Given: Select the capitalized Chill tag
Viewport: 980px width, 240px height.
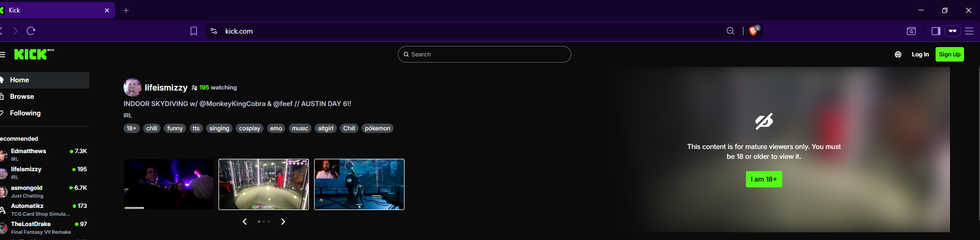Looking at the screenshot, I should pos(349,128).
